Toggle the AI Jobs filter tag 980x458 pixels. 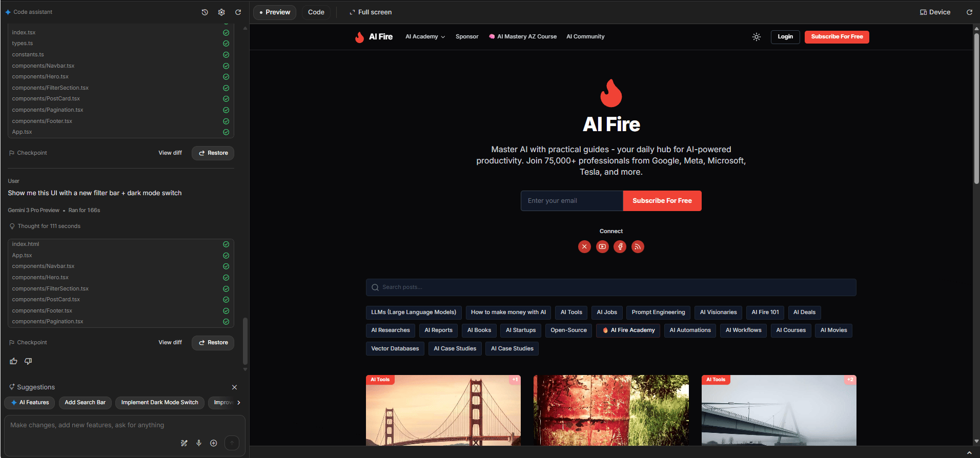607,313
